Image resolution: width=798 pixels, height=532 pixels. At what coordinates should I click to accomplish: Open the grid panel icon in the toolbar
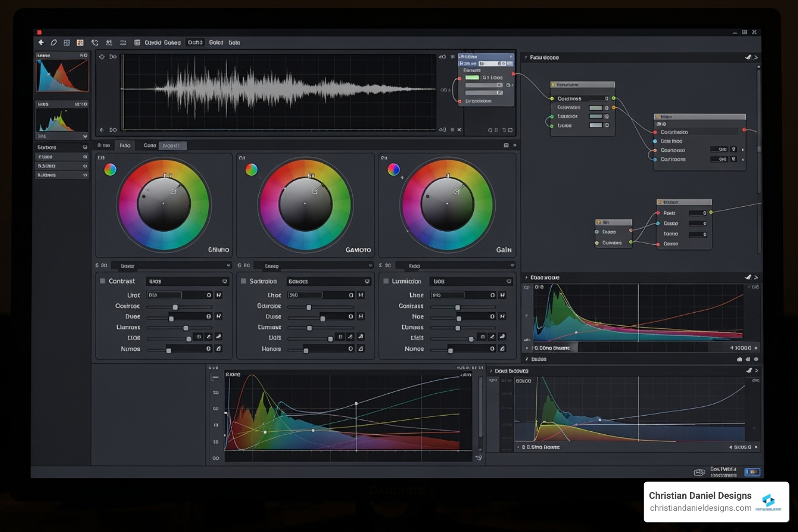[66, 42]
